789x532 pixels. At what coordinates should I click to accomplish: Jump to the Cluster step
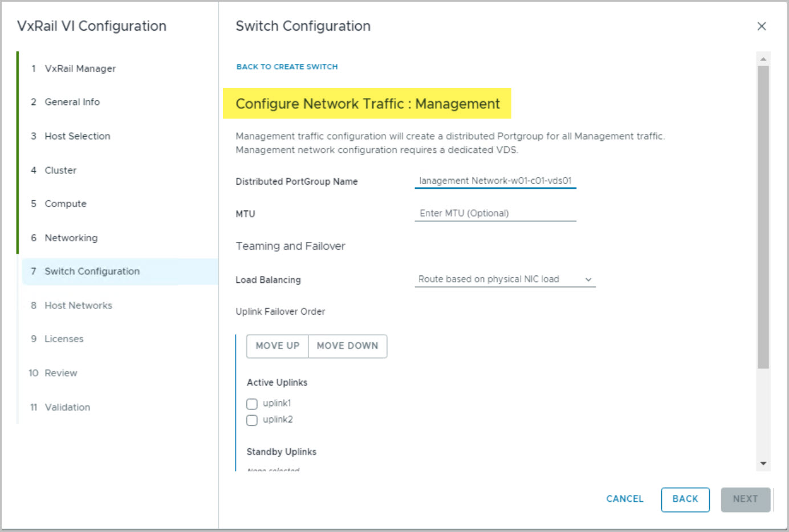tap(60, 170)
